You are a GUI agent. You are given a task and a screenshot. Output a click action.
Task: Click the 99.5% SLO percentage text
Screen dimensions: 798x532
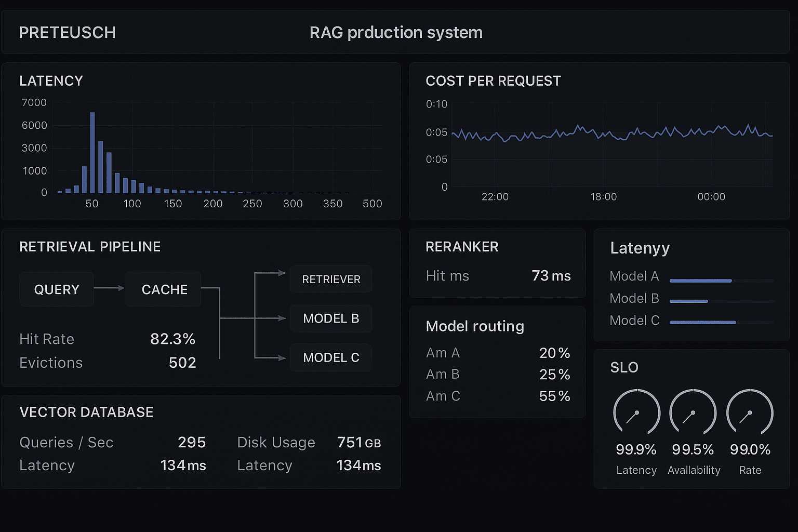coord(693,449)
